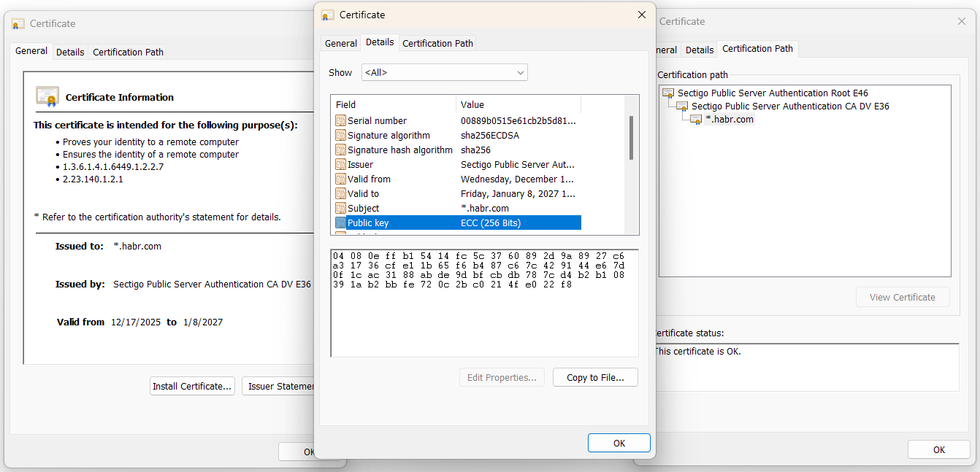This screenshot has width=980, height=472.
Task: Select the Subject row
Action: click(457, 209)
